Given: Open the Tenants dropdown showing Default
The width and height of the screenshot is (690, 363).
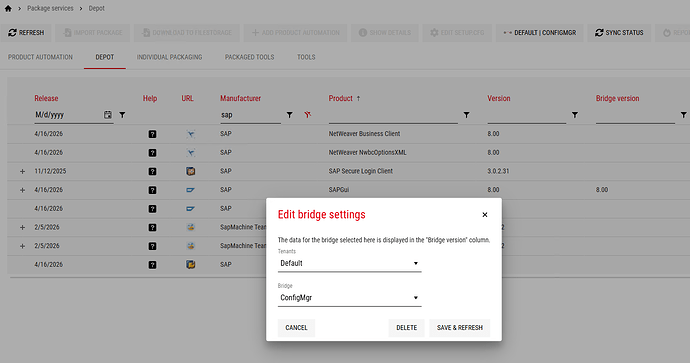Looking at the screenshot, I should 349,263.
